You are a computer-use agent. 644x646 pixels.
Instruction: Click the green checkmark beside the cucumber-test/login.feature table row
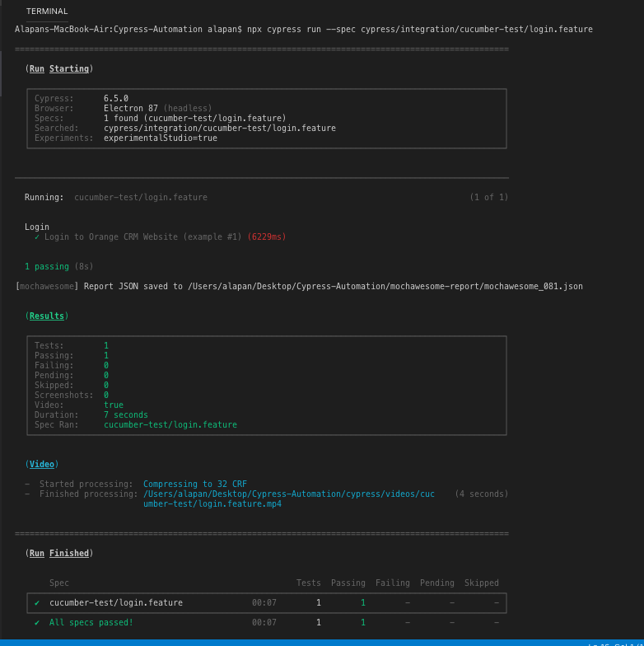tap(37, 603)
